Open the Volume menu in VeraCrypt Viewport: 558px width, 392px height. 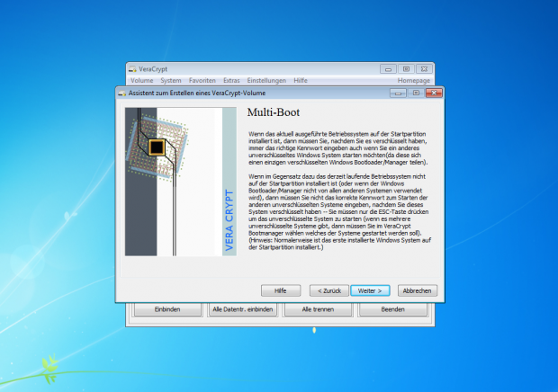pos(141,80)
